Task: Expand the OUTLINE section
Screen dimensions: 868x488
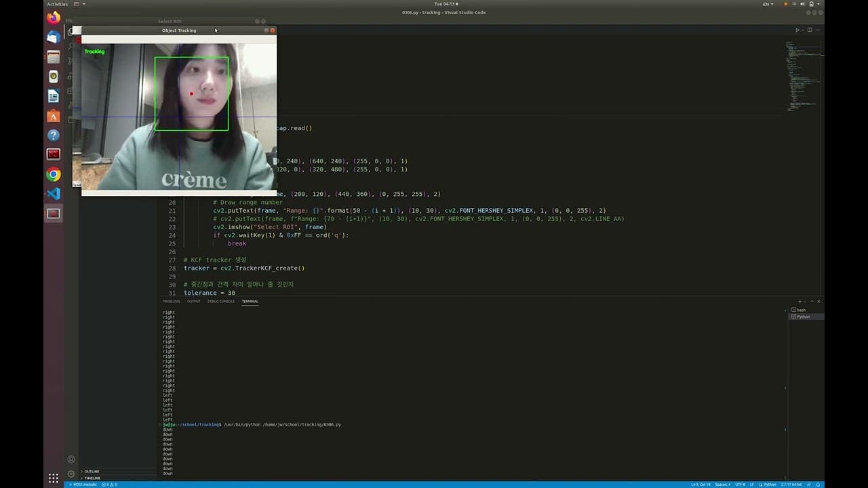Action: tap(92, 471)
